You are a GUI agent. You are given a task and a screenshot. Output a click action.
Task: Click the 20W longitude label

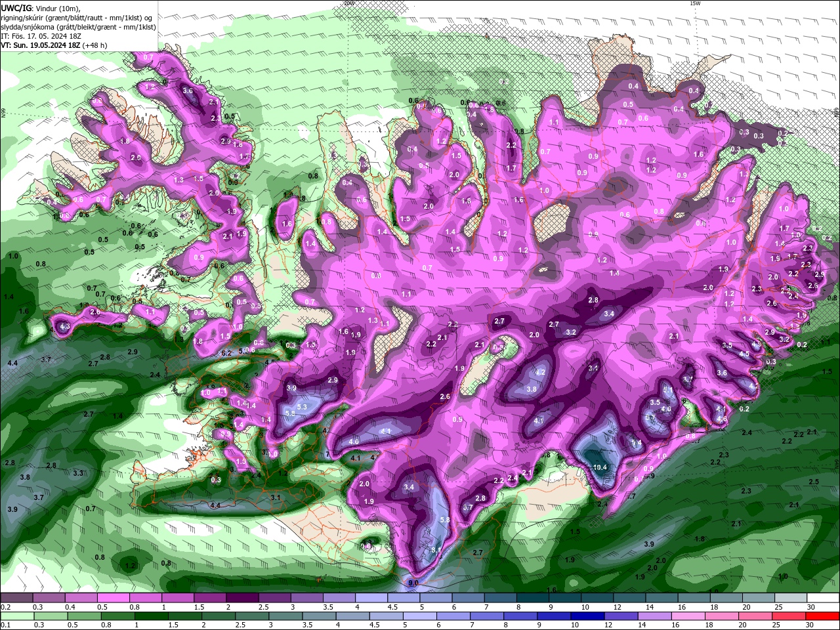[348, 3]
